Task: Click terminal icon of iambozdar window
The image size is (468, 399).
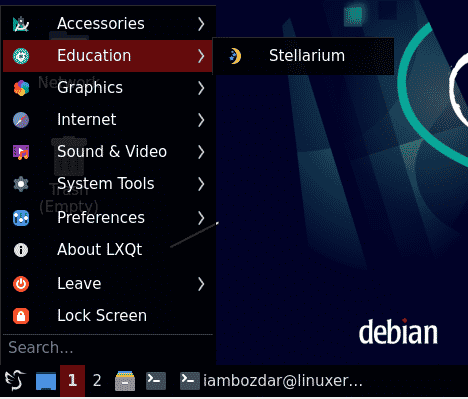Action: point(190,380)
